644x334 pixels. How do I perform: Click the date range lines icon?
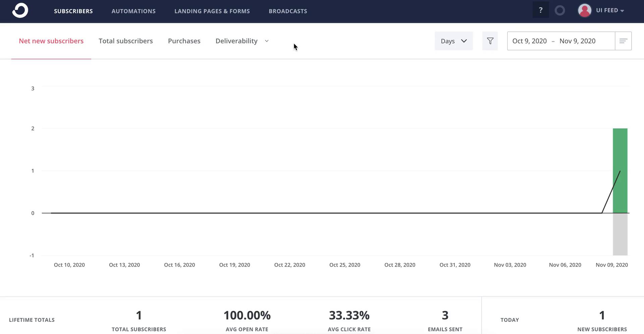623,41
